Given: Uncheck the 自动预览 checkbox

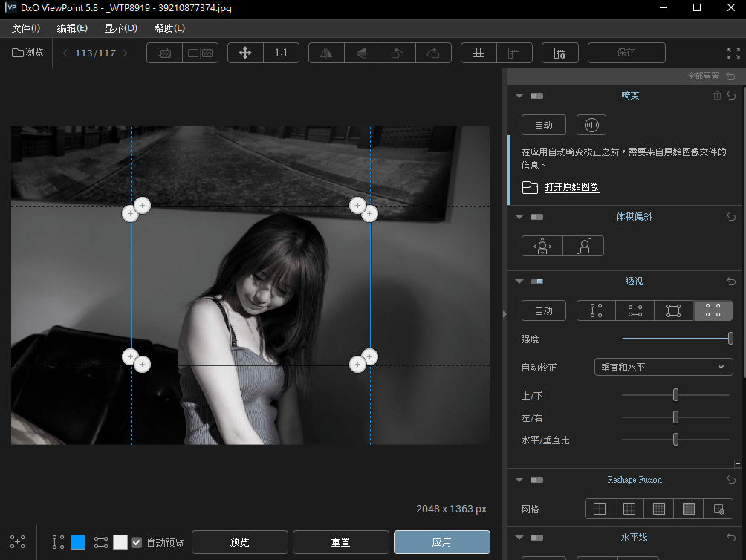Looking at the screenshot, I should pos(136,542).
